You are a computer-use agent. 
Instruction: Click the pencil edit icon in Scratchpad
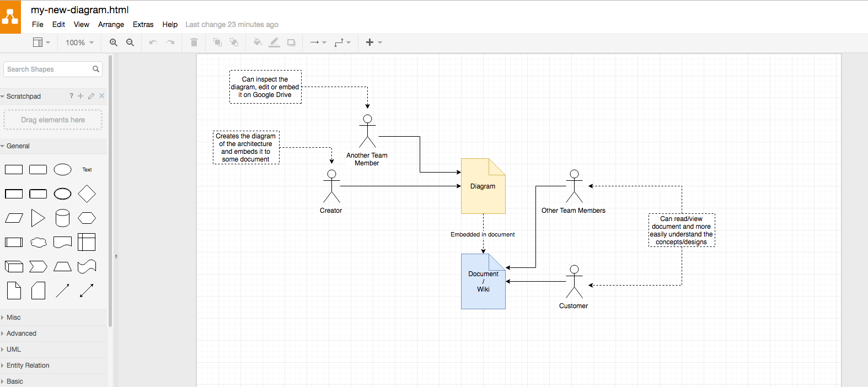(x=91, y=96)
